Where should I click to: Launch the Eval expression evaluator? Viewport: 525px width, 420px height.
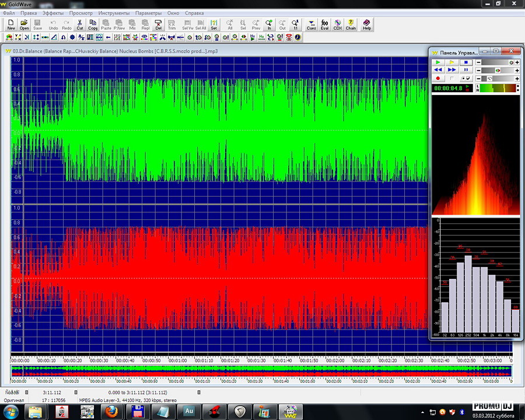pyautogui.click(x=325, y=24)
